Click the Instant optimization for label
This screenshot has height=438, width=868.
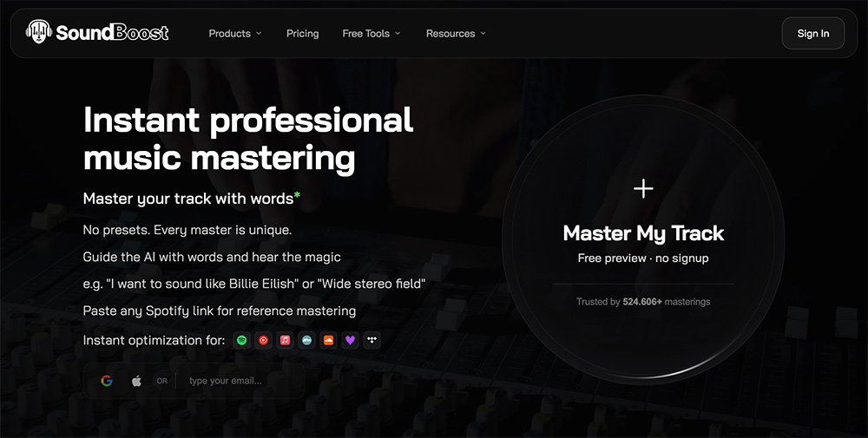pyautogui.click(x=154, y=340)
